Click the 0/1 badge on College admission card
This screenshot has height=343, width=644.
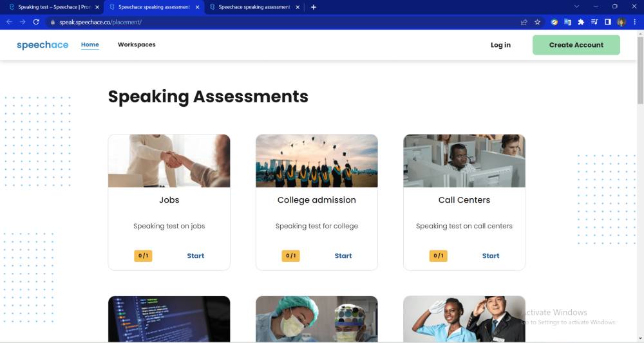coord(291,255)
